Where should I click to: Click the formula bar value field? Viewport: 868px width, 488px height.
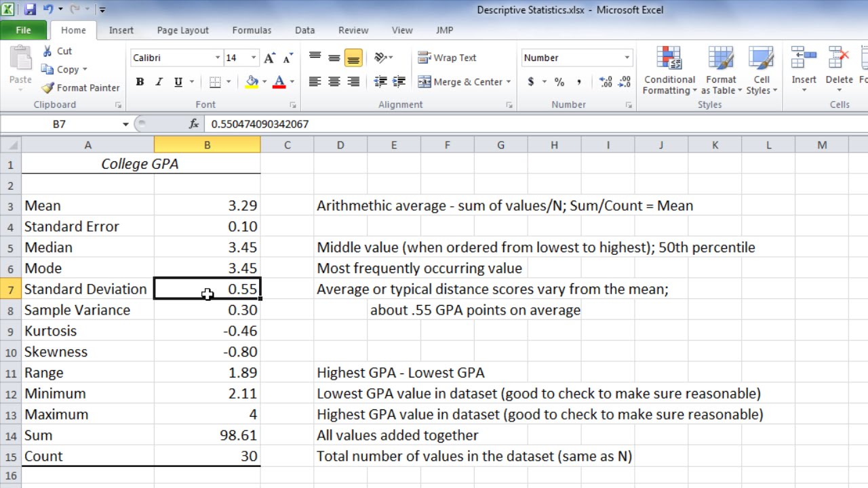(x=536, y=124)
